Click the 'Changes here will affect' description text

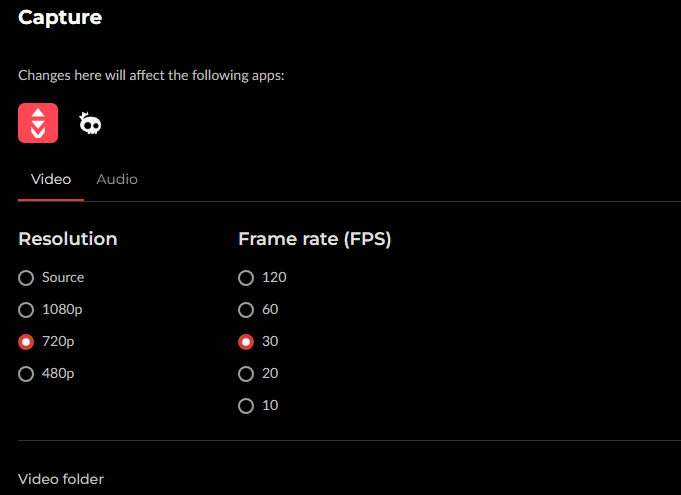tap(151, 75)
